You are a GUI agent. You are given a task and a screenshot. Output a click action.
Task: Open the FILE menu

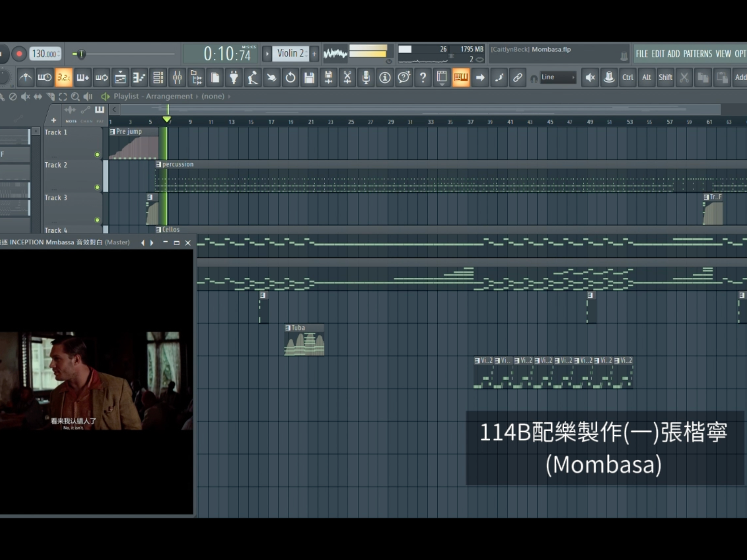click(x=642, y=54)
